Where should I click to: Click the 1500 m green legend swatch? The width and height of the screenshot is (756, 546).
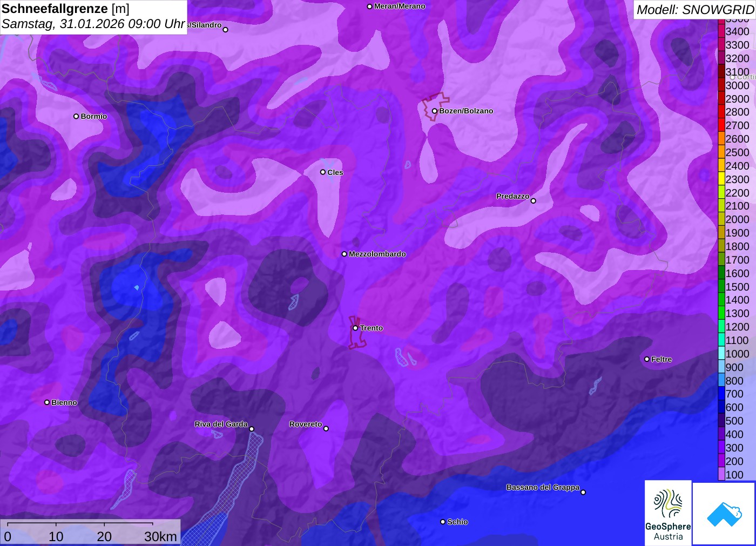[721, 287]
